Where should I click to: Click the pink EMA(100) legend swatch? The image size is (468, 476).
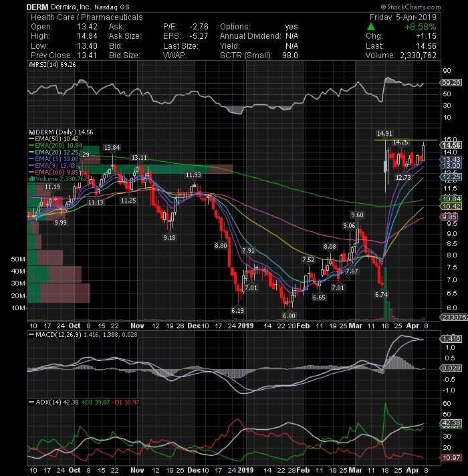(x=31, y=172)
